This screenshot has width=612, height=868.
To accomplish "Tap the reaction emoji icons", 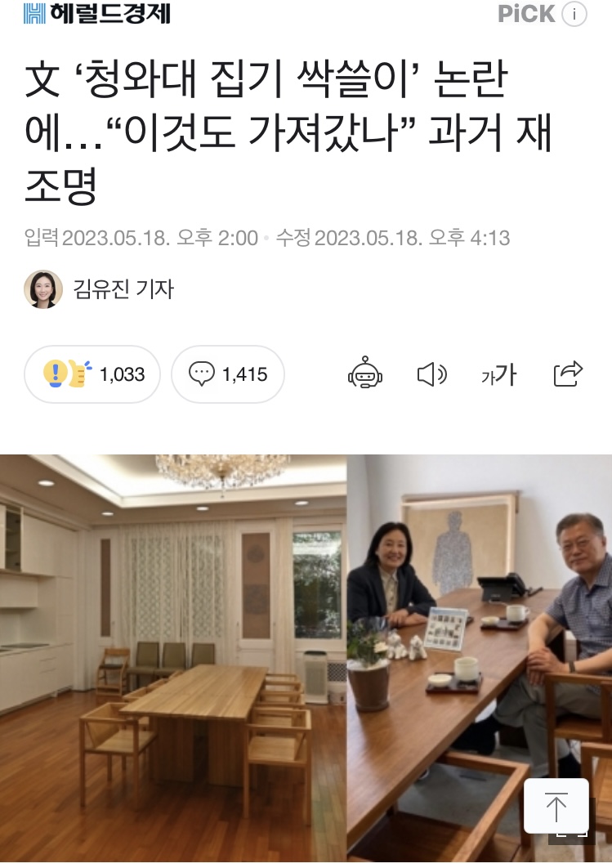I will 67,374.
